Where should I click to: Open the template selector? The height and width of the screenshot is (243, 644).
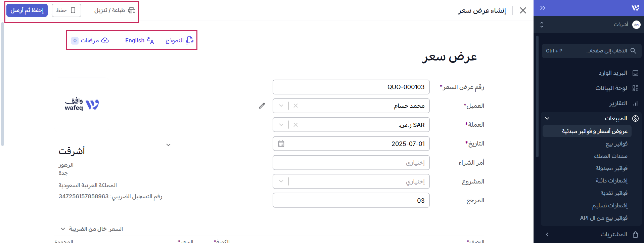pyautogui.click(x=179, y=41)
